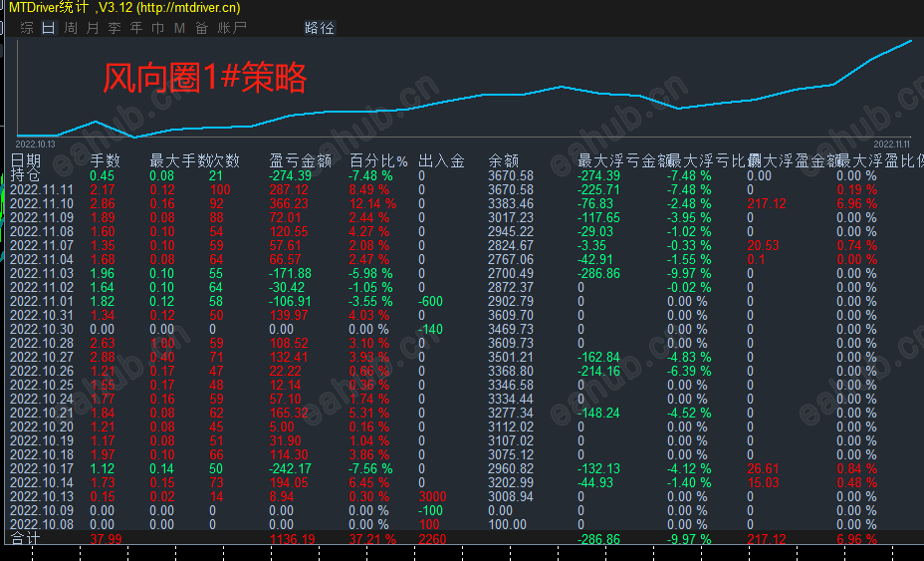
Task: Open the 备 notes tab
Action: tap(201, 28)
